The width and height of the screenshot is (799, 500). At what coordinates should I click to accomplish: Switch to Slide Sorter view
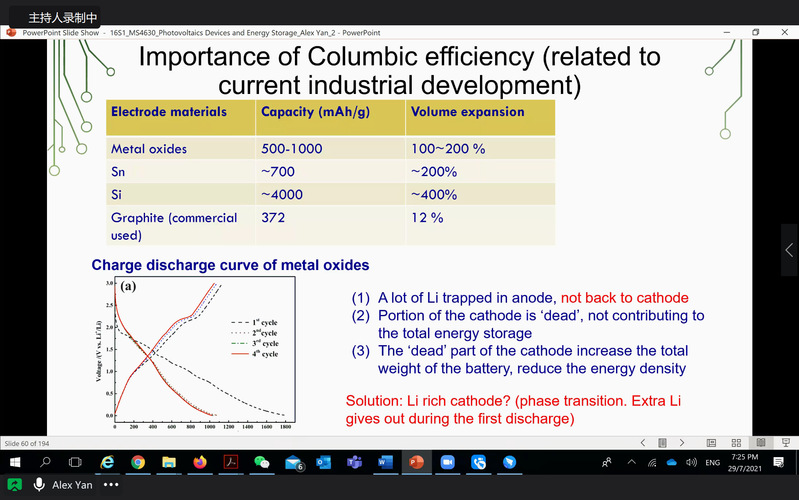point(736,442)
